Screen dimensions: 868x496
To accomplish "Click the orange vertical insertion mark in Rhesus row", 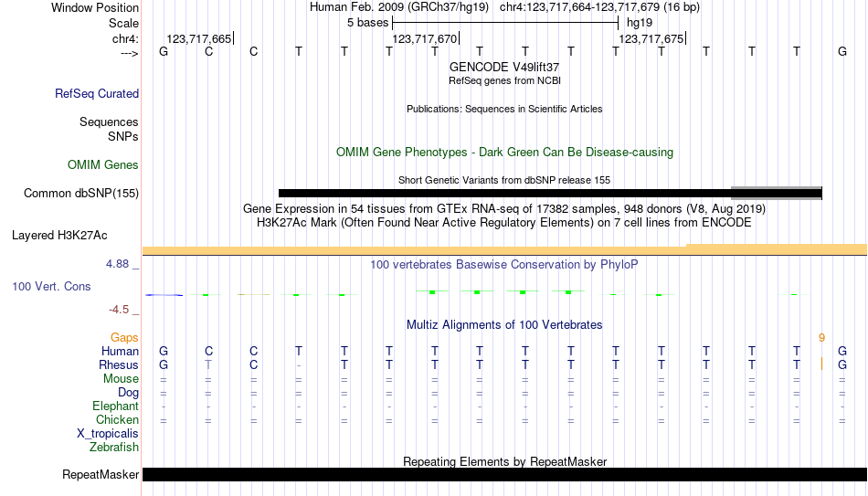I will [821, 364].
